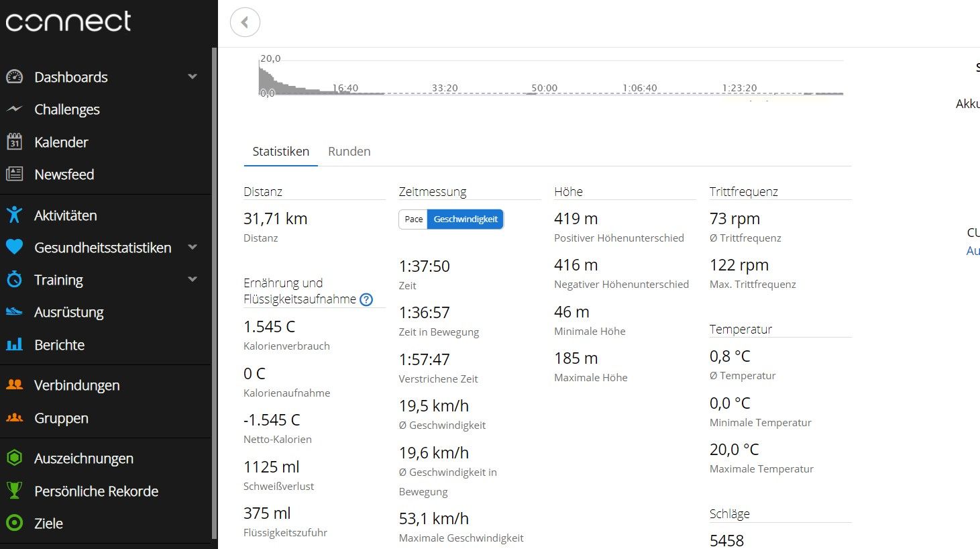Click the Berichte bar chart icon

coord(14,344)
